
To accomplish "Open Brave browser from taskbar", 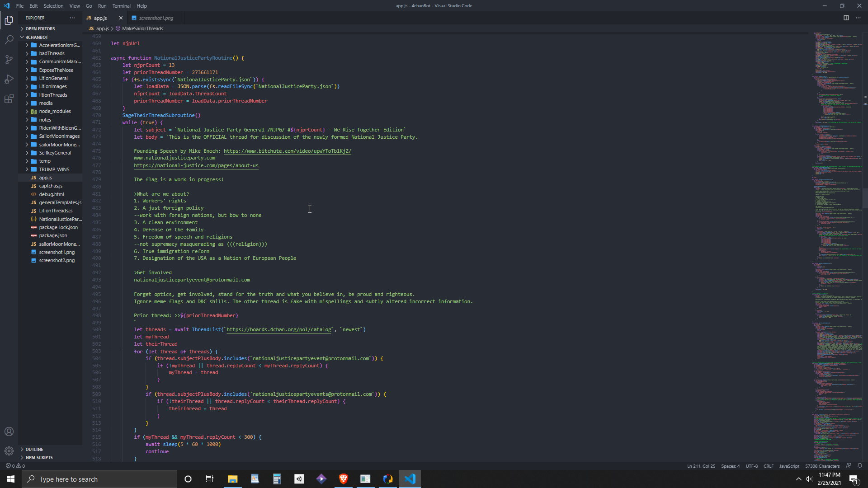I will tap(344, 479).
